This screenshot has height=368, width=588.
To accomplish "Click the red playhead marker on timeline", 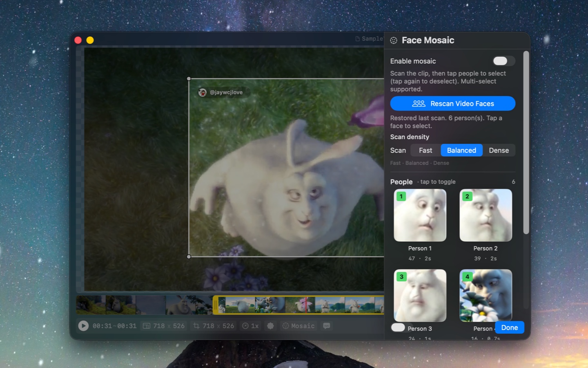I will pos(306,305).
